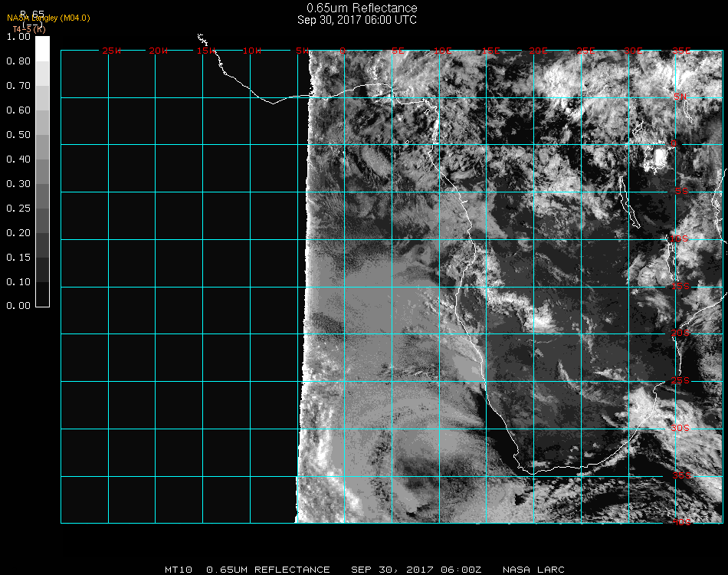The image size is (728, 575).
Task: Click the 10S latitude label
Action: coord(679,238)
